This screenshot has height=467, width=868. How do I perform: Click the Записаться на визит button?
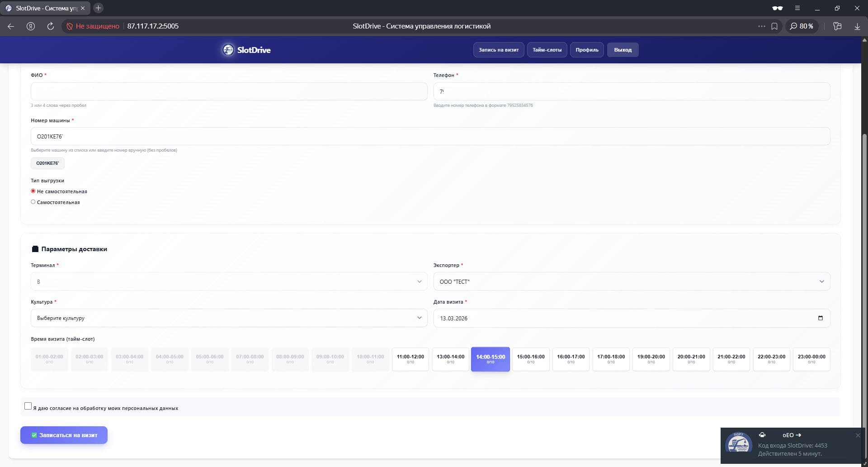[x=64, y=435]
